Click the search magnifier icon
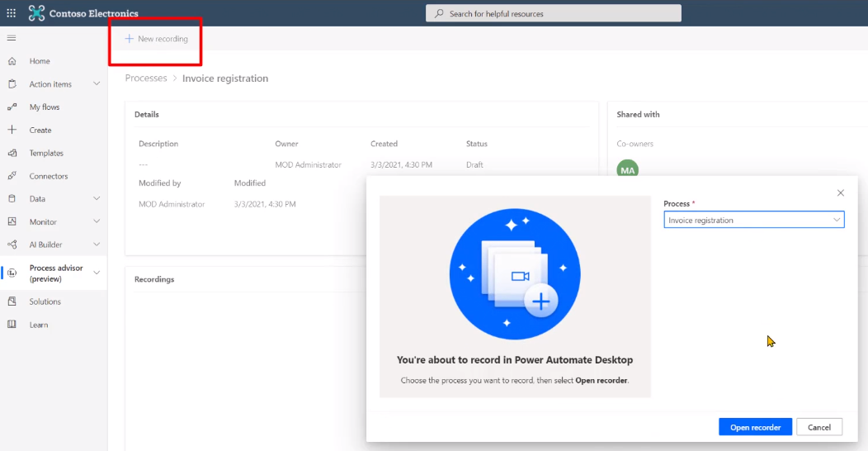 pyautogui.click(x=439, y=13)
